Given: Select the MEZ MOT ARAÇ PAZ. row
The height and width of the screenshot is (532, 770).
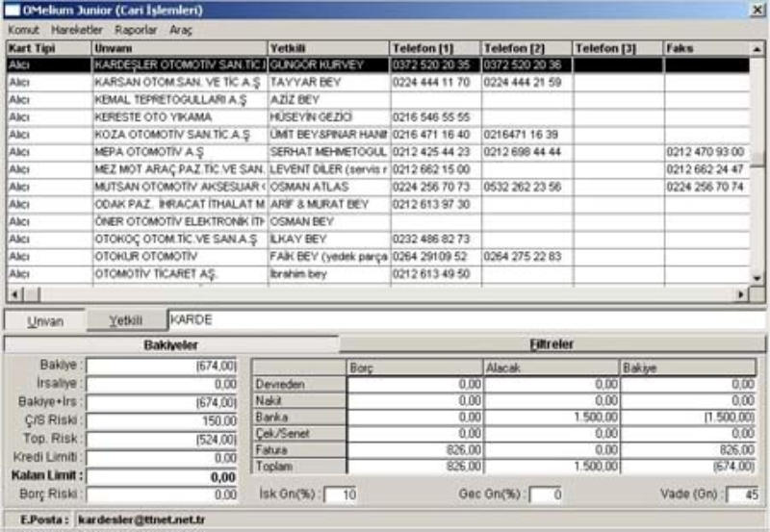Looking at the screenshot, I should pyautogui.click(x=378, y=169).
